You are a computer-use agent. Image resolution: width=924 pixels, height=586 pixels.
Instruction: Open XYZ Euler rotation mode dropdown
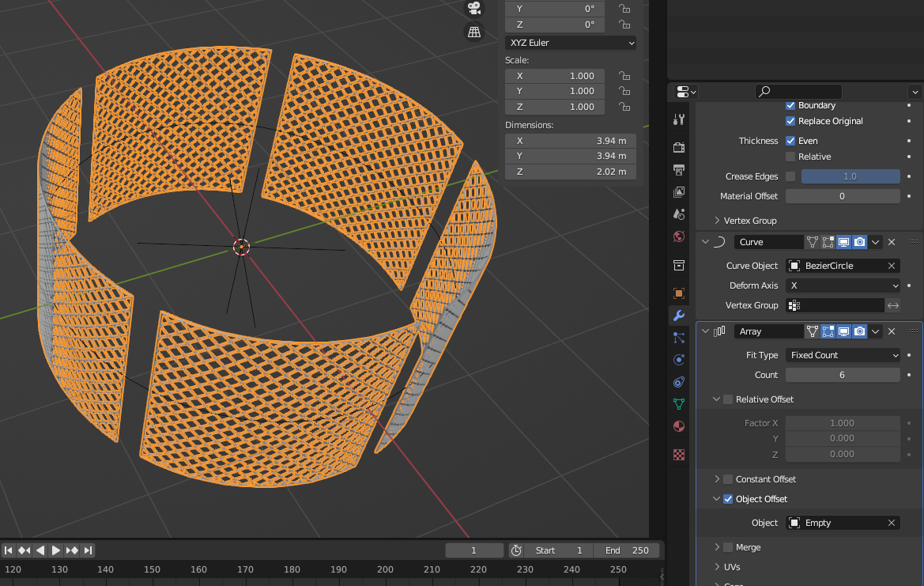click(x=571, y=43)
